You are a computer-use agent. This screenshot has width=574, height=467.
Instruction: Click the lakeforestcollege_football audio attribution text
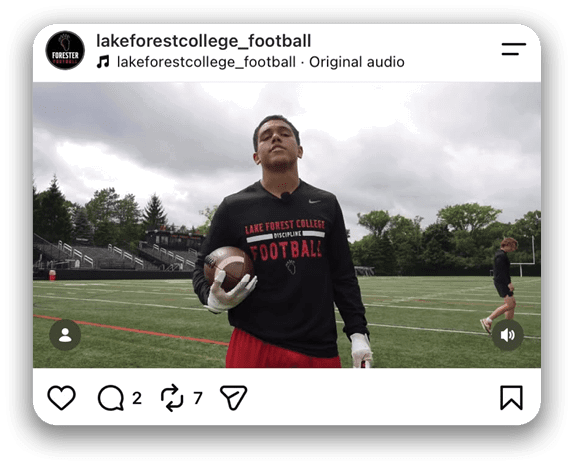coord(206,62)
